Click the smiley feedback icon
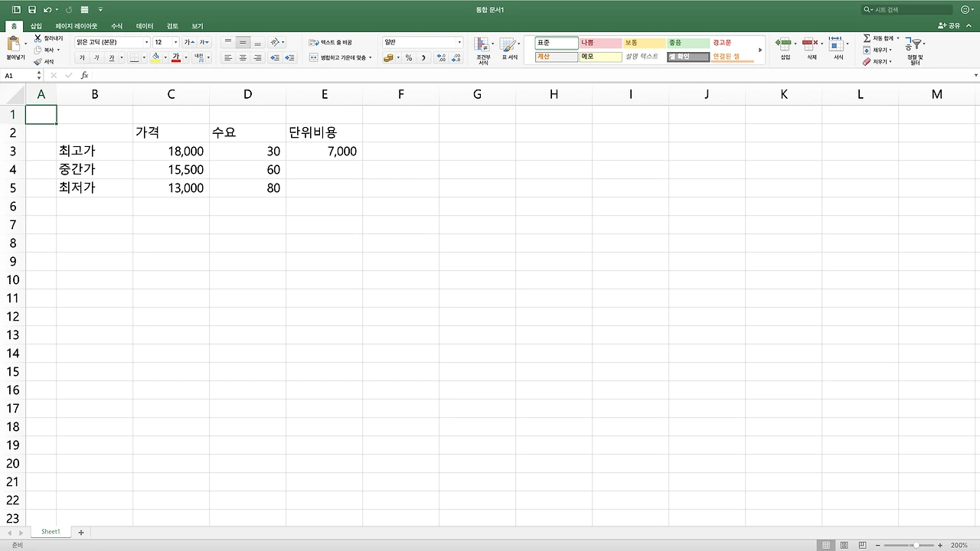 click(964, 10)
